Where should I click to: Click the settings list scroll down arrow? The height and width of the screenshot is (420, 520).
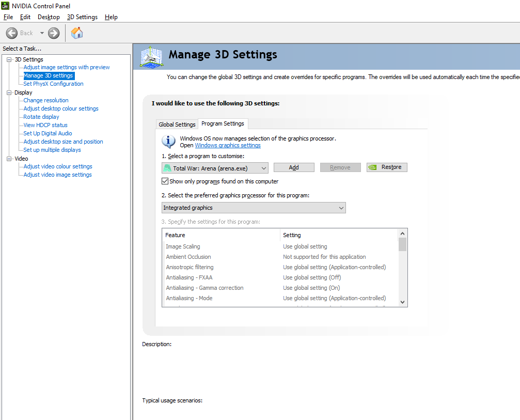(x=402, y=302)
